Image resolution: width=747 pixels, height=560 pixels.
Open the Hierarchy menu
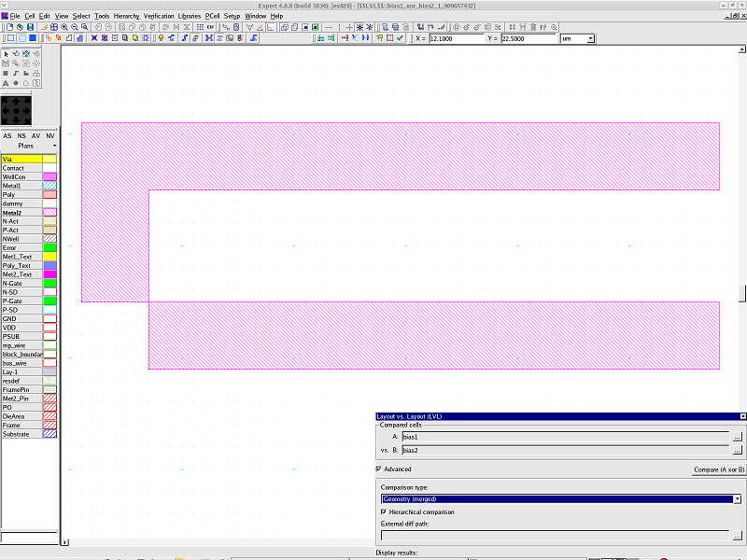point(126,16)
